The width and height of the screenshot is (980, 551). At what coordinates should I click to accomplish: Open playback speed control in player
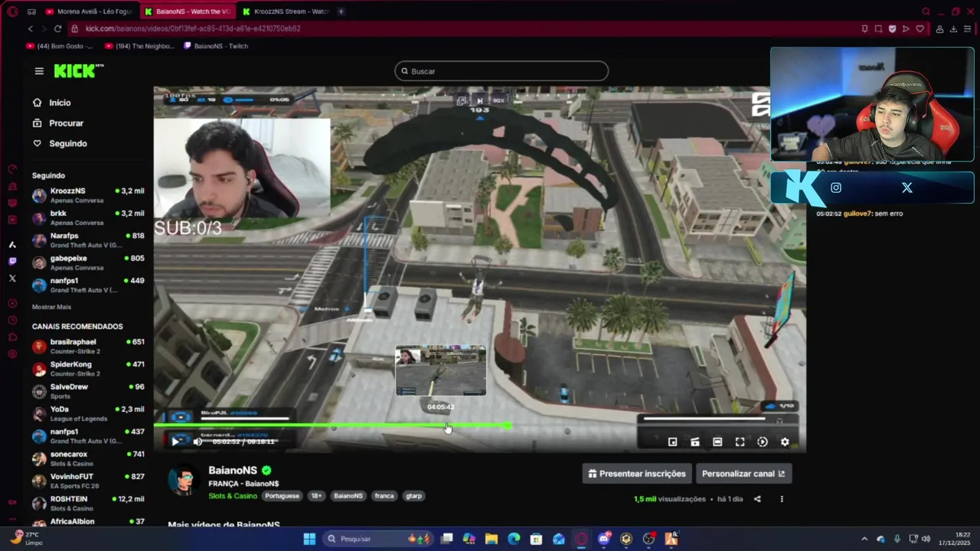(763, 442)
